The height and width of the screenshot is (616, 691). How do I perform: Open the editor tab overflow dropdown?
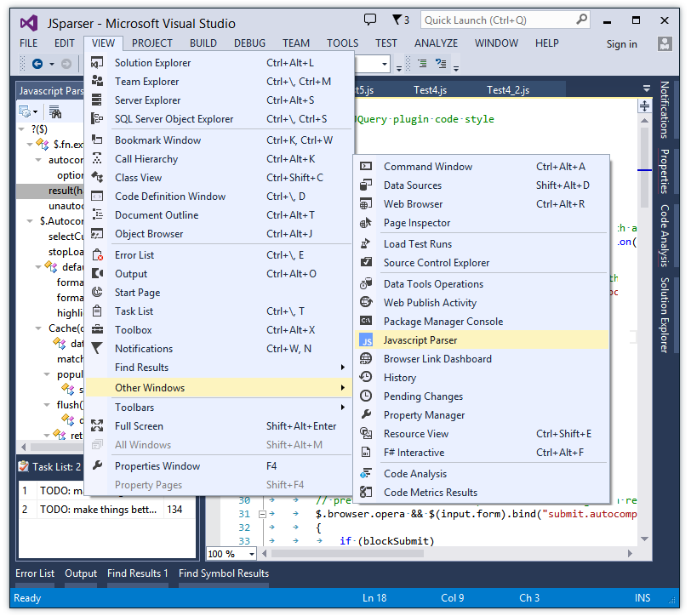point(646,88)
